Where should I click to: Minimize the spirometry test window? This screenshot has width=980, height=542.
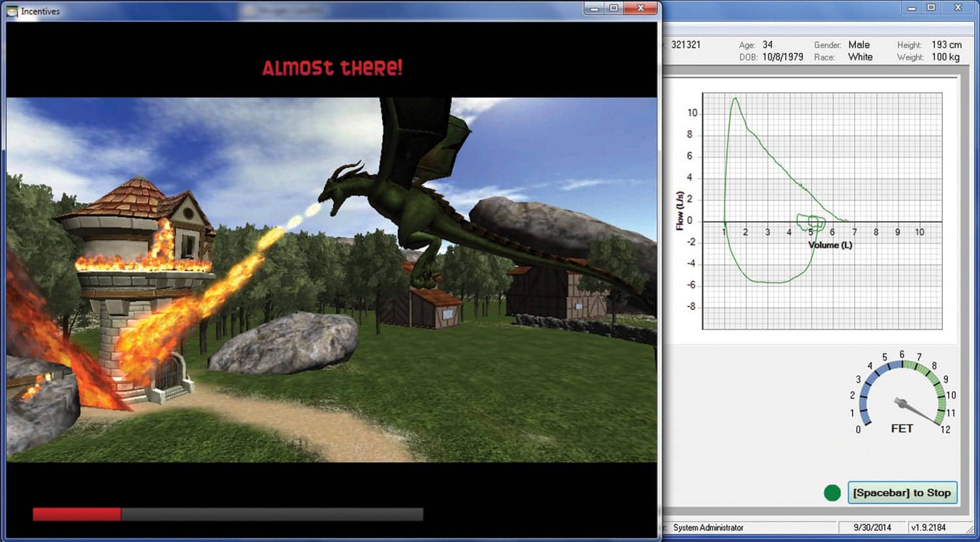pyautogui.click(x=911, y=8)
